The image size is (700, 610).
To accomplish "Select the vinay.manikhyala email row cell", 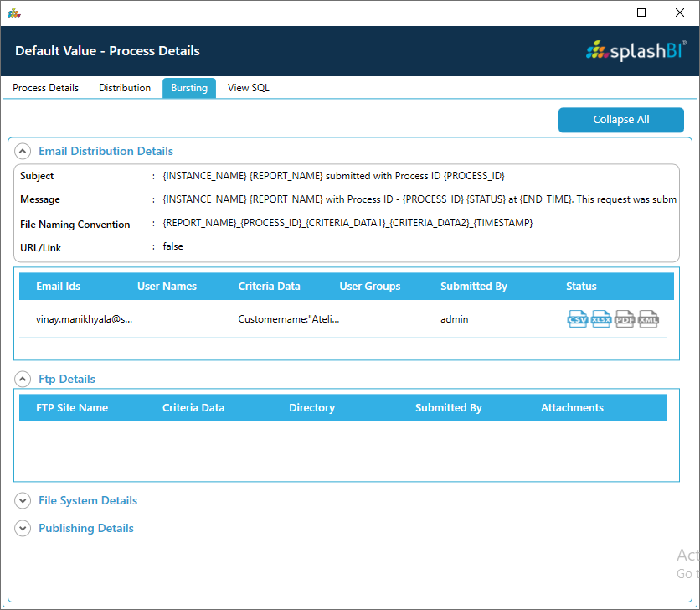I will point(84,319).
